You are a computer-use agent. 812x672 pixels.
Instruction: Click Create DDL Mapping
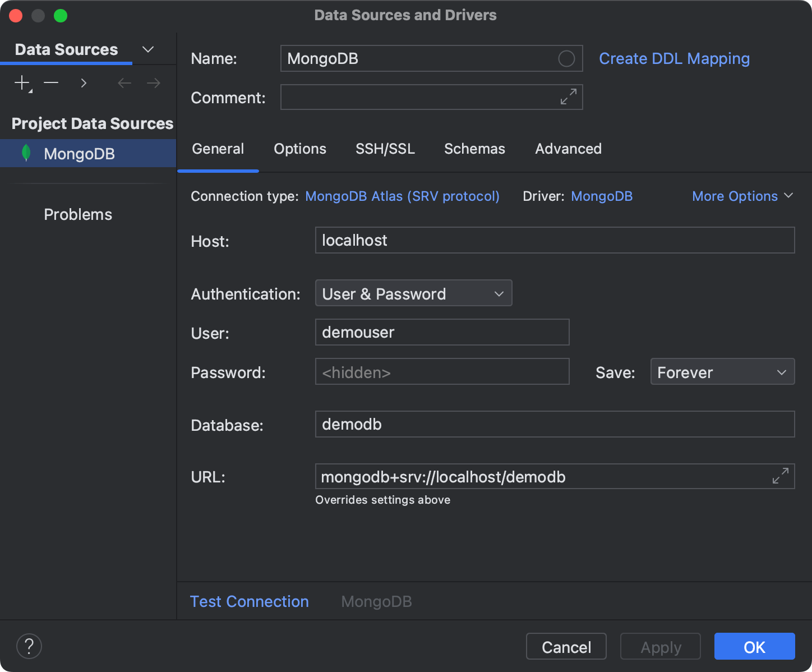point(674,58)
